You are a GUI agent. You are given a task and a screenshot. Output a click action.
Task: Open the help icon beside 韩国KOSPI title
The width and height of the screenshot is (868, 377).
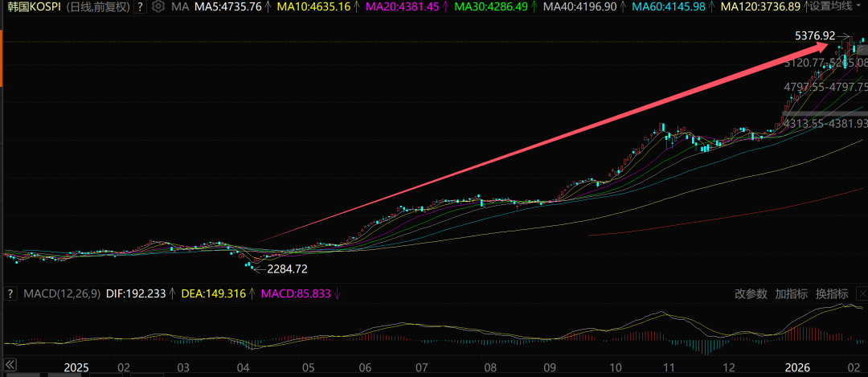141,7
